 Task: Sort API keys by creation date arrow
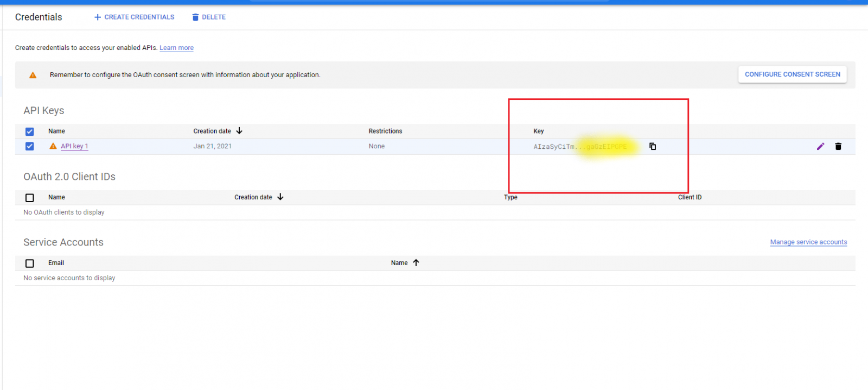tap(239, 131)
